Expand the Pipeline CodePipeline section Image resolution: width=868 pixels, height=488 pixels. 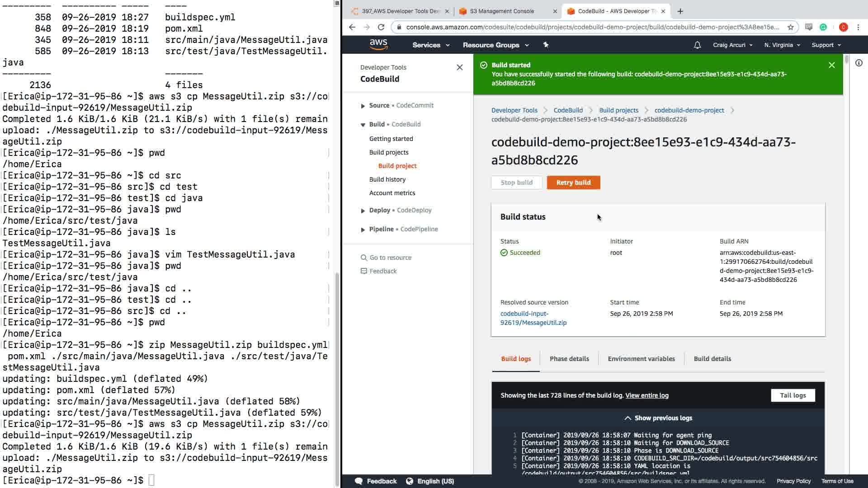(x=363, y=230)
